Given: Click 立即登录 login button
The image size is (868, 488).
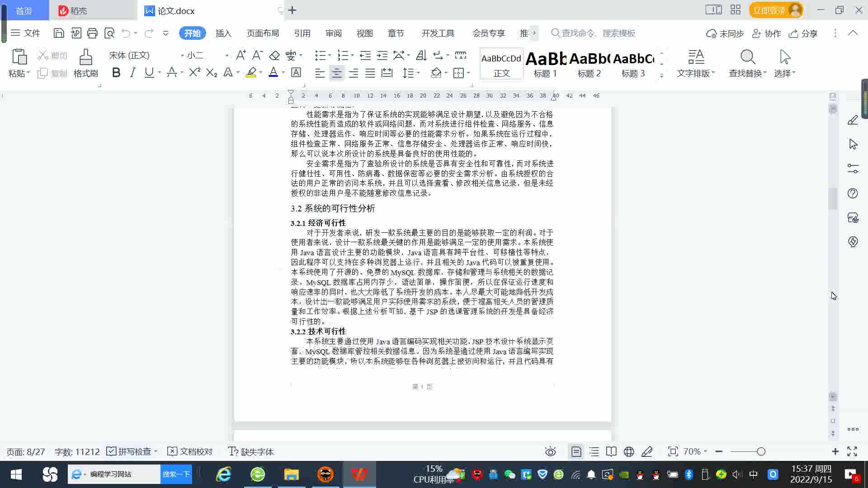Looking at the screenshot, I should 776,10.
